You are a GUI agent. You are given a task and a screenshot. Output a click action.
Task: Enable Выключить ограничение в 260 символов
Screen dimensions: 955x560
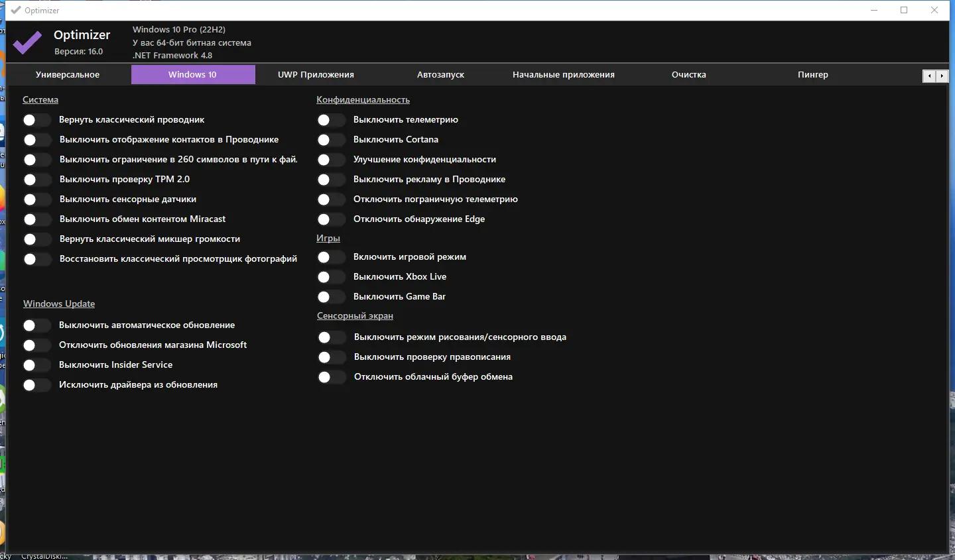pyautogui.click(x=36, y=160)
